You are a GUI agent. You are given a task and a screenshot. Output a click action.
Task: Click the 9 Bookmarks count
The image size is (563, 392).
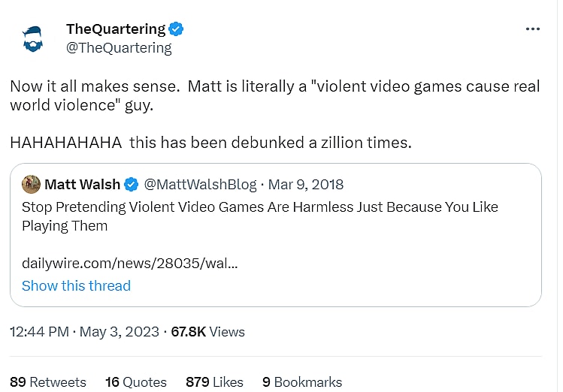pos(301,381)
